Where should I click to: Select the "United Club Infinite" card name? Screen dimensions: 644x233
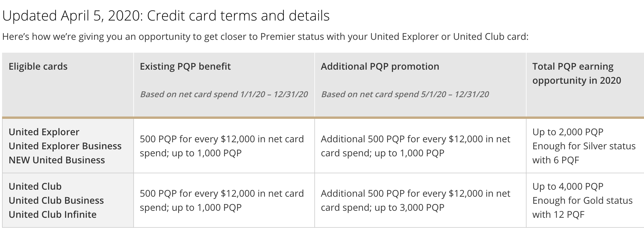pyautogui.click(x=53, y=215)
